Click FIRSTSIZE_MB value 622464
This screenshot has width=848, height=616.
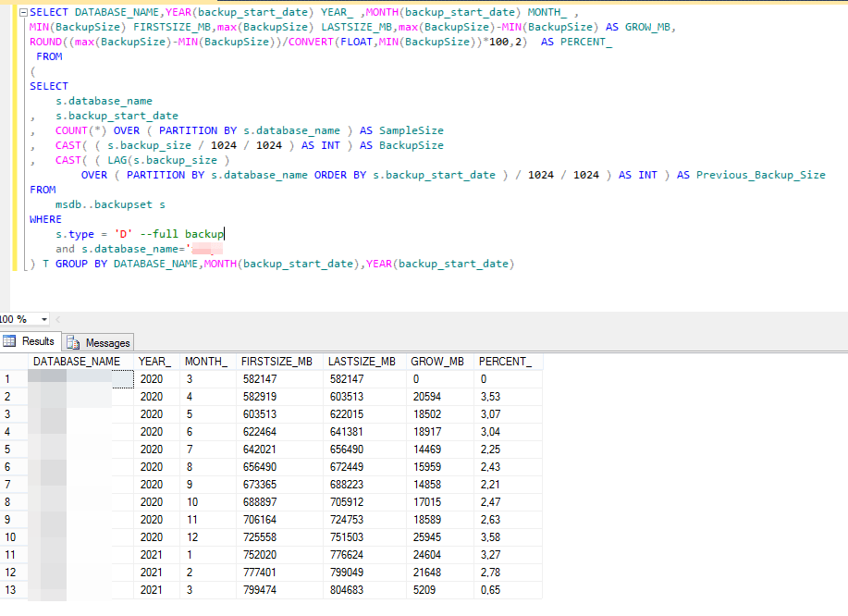pos(279,432)
